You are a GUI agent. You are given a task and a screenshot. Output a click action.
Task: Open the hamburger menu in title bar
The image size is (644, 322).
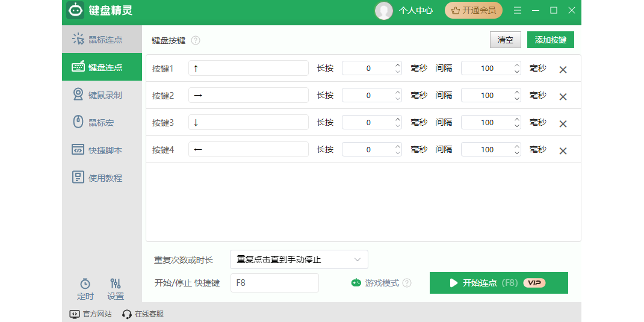518,10
